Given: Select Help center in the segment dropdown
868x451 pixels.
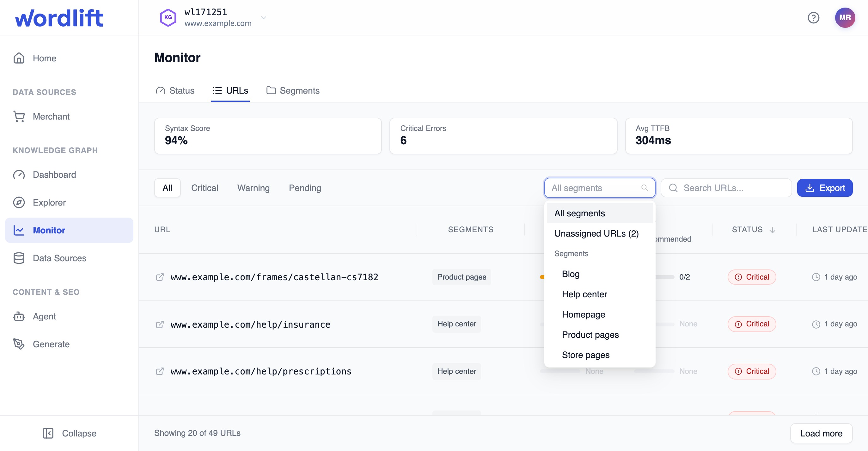Looking at the screenshot, I should point(599,294).
